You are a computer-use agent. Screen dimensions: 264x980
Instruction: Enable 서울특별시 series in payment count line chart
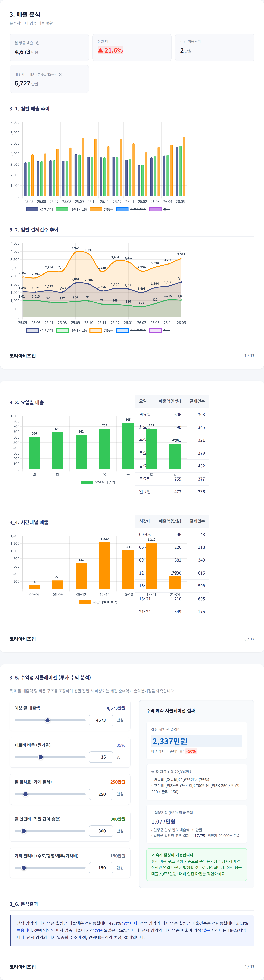click(131, 330)
